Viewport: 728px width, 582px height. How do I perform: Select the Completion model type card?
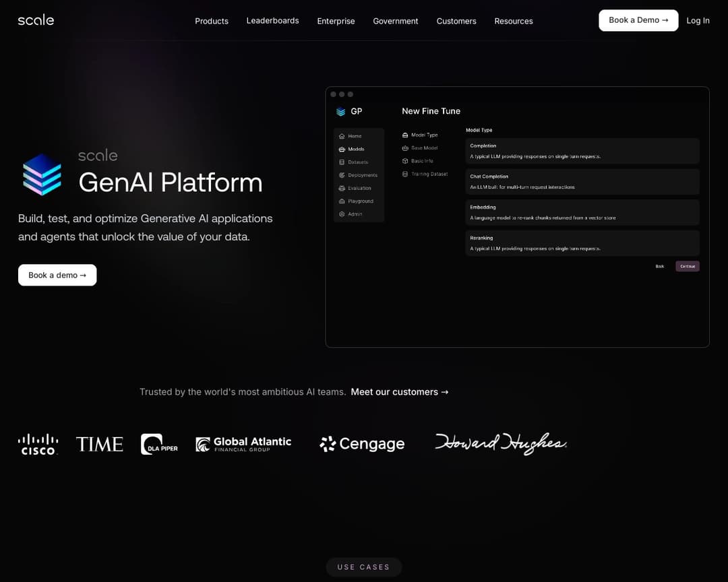click(x=582, y=151)
